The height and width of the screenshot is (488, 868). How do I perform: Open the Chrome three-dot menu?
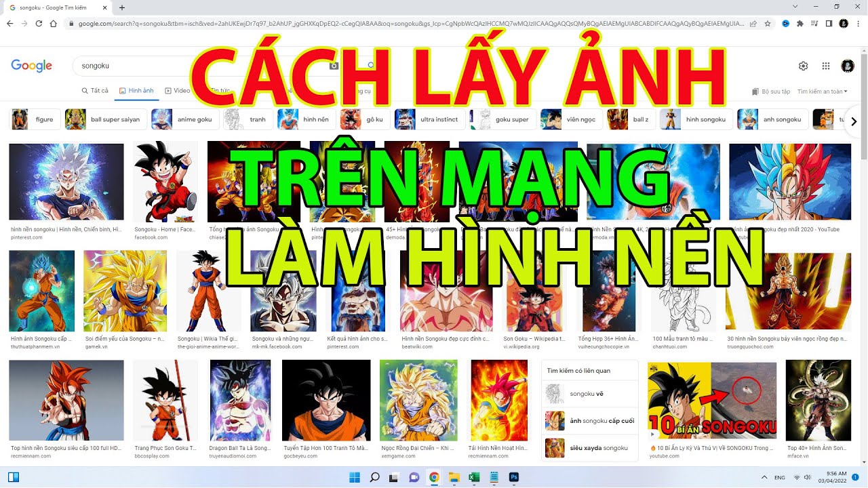point(857,23)
